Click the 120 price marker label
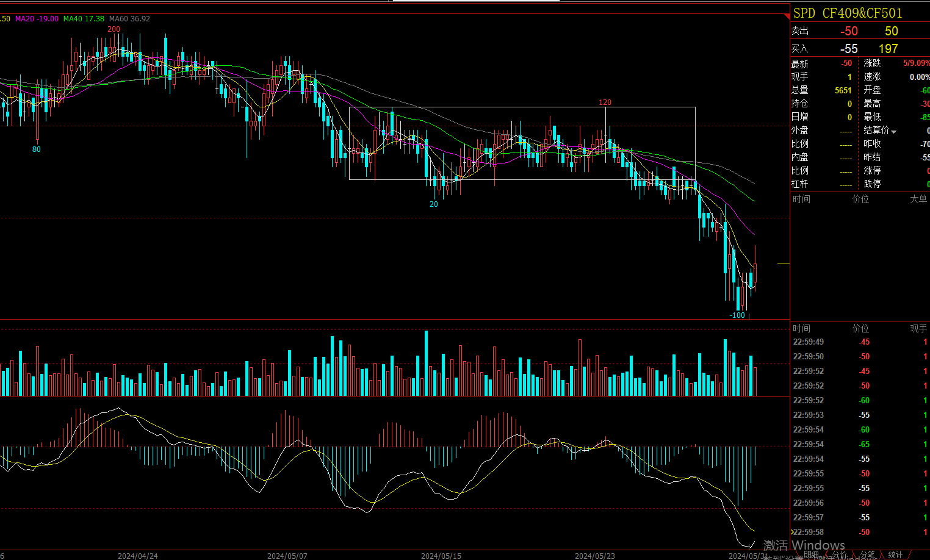930x560 pixels. 605,102
